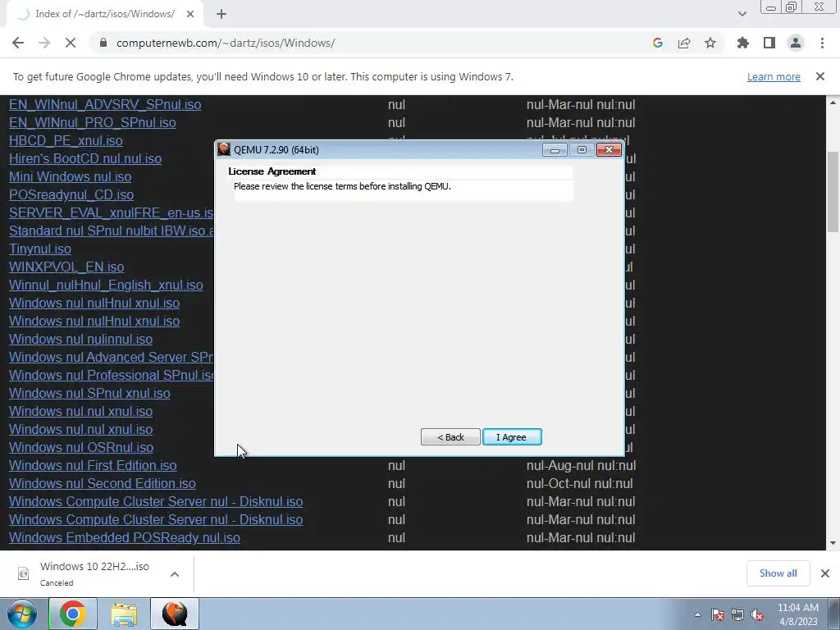The width and height of the screenshot is (840, 630).
Task: Open EN_WINnul_ADVSRV_SPnul.iso link
Action: tap(105, 104)
